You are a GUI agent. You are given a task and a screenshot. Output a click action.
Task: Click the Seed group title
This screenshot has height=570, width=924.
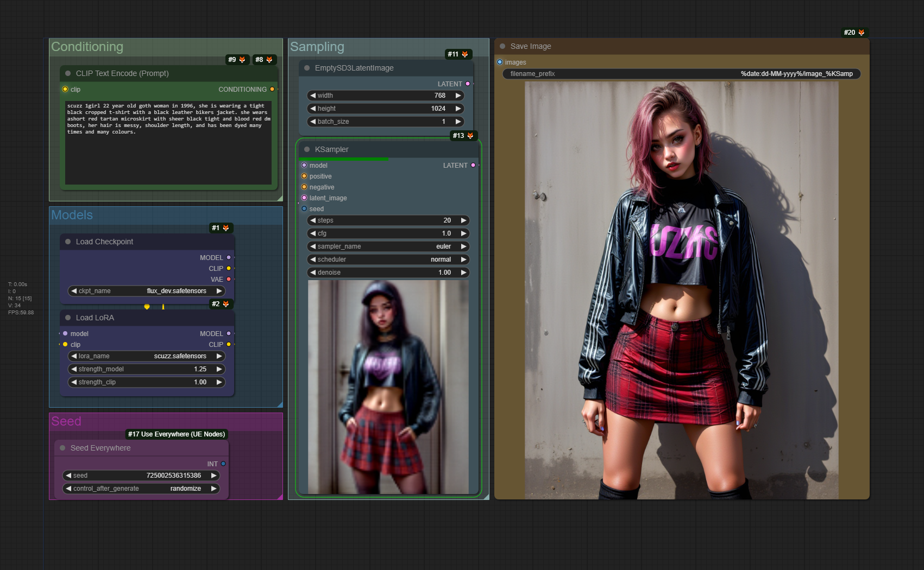(66, 421)
